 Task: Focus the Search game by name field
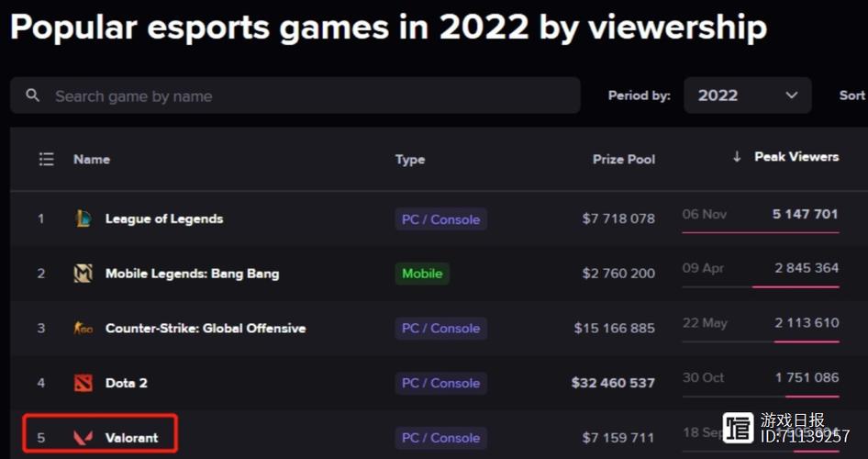[x=295, y=95]
